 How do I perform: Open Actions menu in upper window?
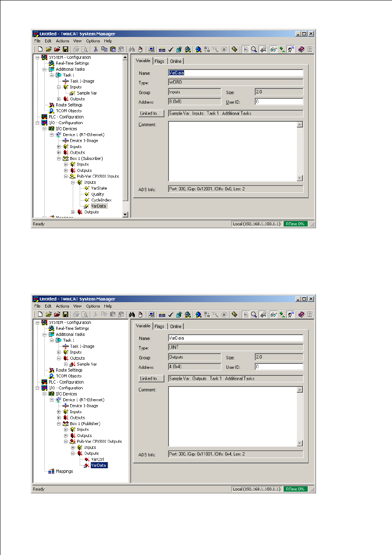tap(62, 41)
